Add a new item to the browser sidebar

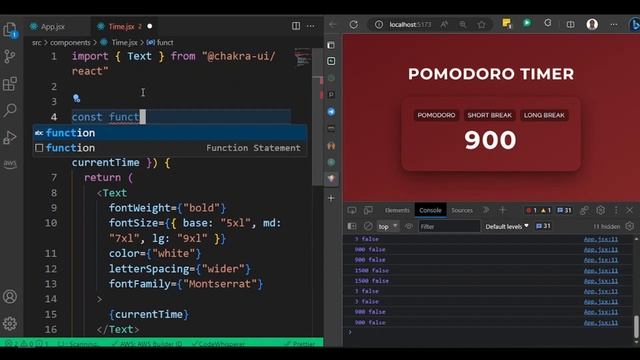[331, 198]
